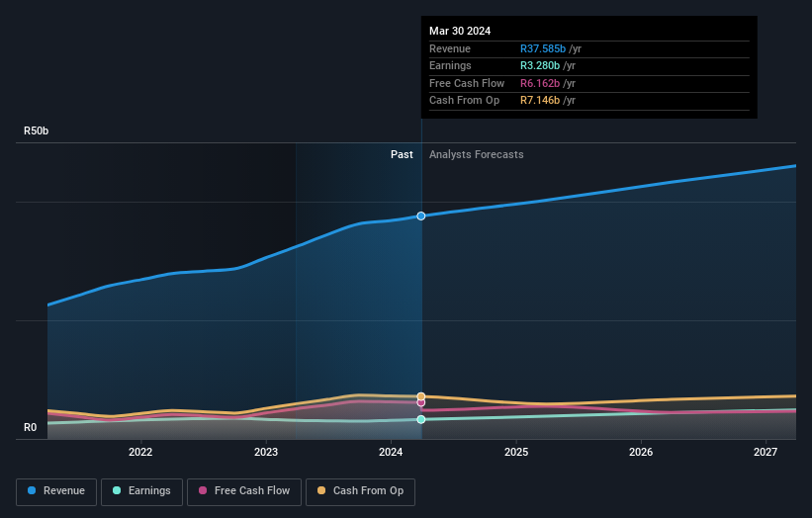Click the 2025 x-axis label
This screenshot has height=518, width=812.
point(516,452)
